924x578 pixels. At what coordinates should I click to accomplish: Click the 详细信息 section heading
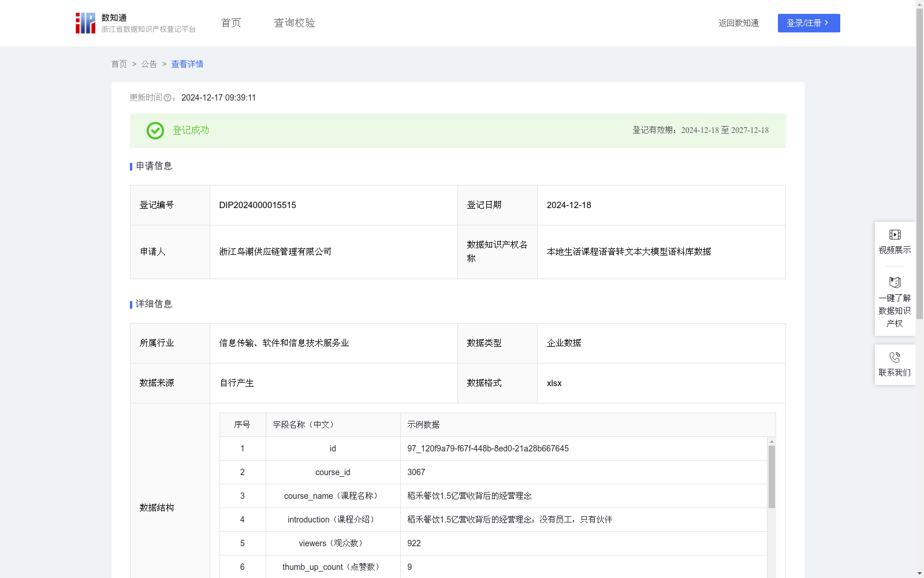[154, 305]
